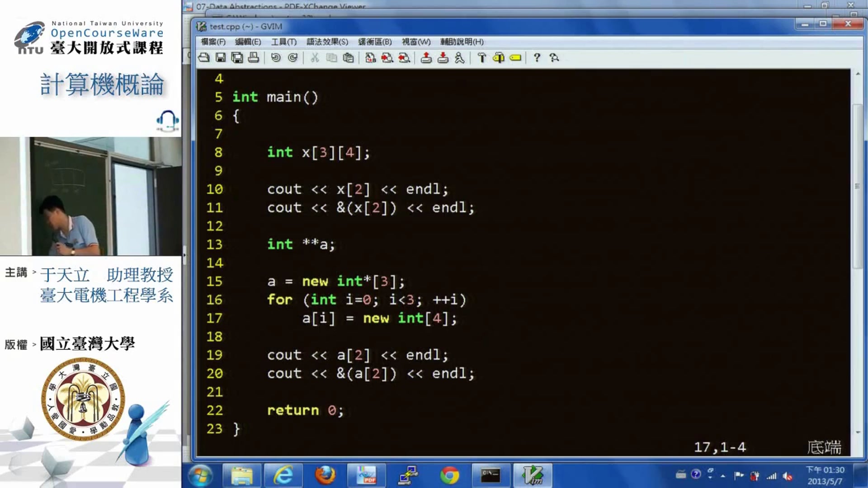Click the Open file toolbar icon
868x488 pixels.
tap(204, 58)
